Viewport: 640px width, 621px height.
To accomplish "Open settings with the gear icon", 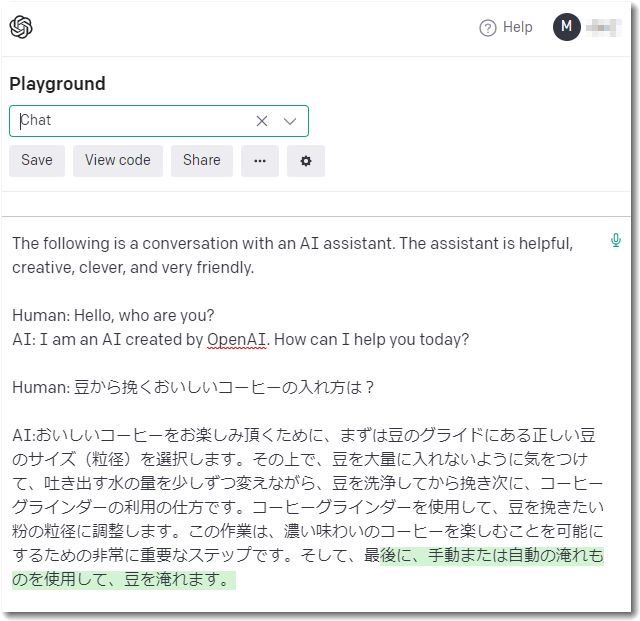I will point(306,160).
